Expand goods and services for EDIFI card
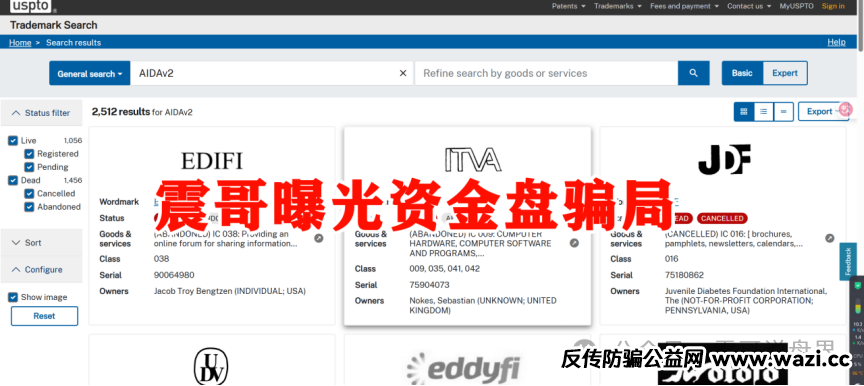864x386 pixels. click(318, 238)
